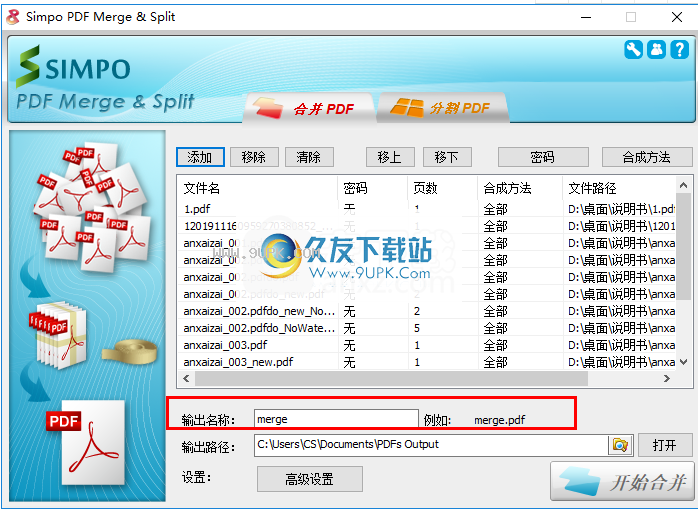
Task: Start merging with 开始合并 button
Action: tap(622, 482)
